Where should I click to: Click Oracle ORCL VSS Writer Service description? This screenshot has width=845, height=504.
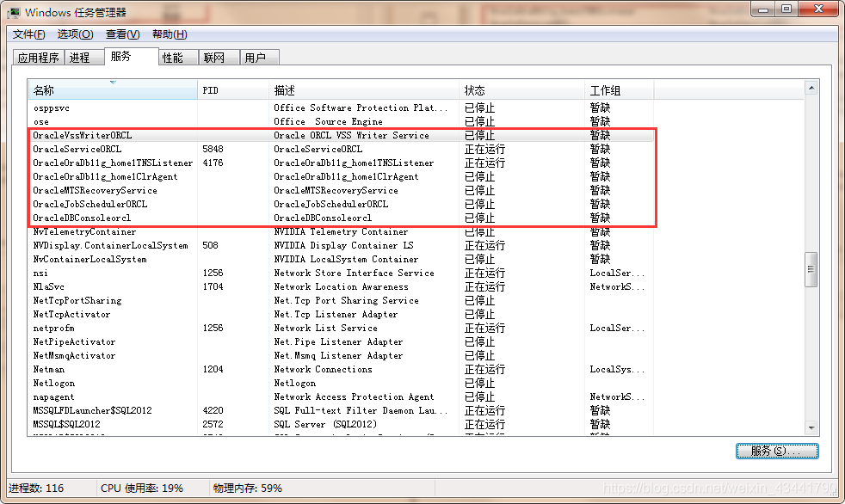point(351,135)
